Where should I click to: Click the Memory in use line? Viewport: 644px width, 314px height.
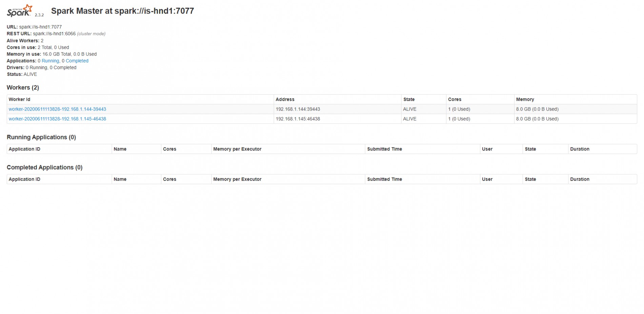52,54
